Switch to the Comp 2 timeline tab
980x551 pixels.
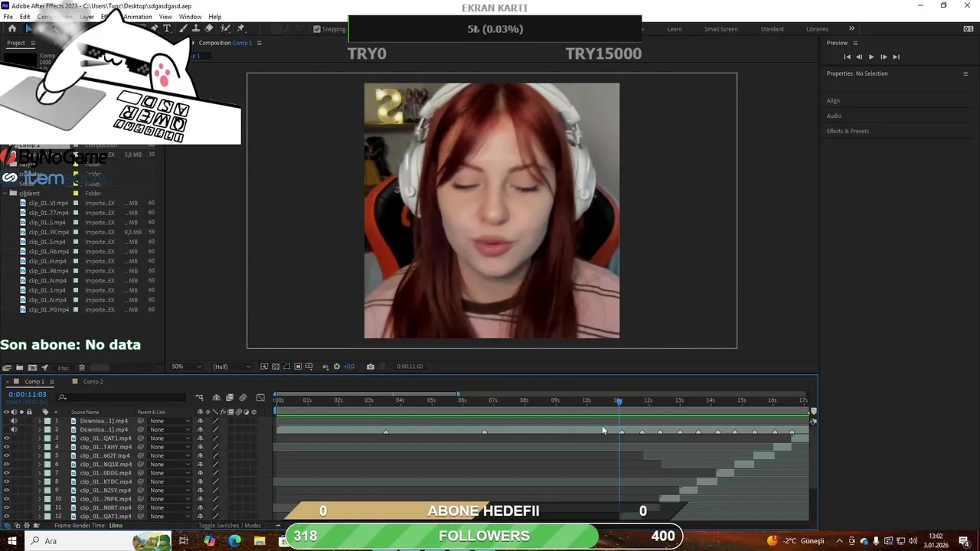tap(93, 382)
